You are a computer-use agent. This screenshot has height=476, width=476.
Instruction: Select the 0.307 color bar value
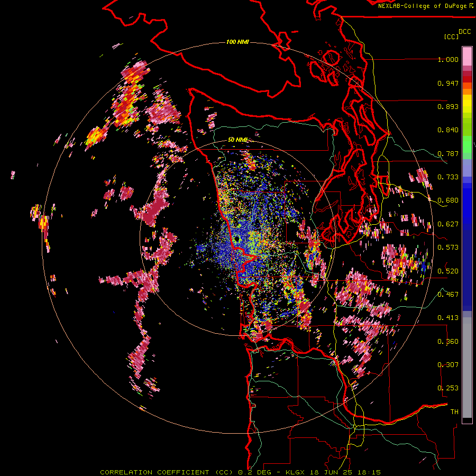coord(448,365)
